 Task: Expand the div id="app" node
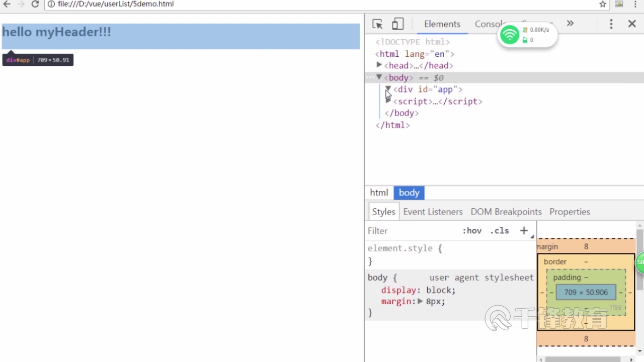click(388, 88)
